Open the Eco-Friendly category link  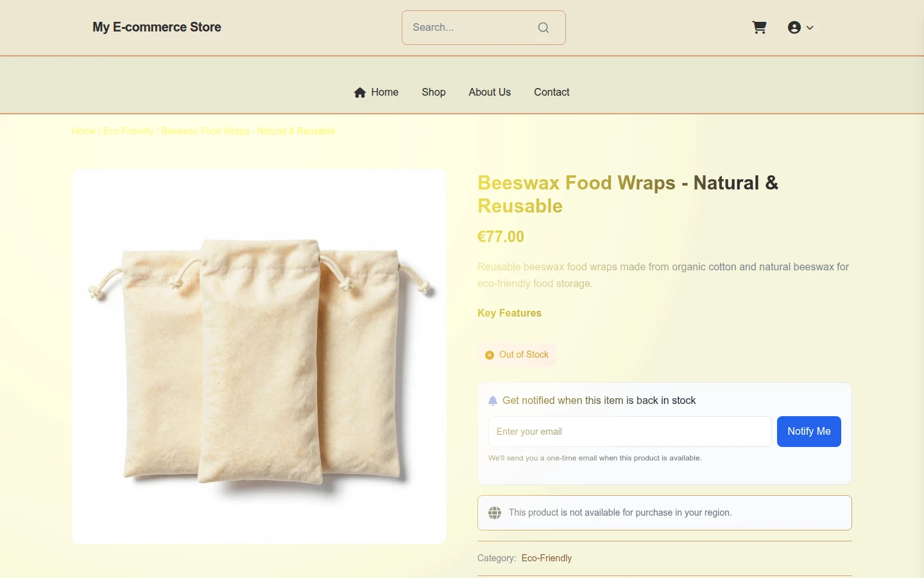click(x=547, y=558)
